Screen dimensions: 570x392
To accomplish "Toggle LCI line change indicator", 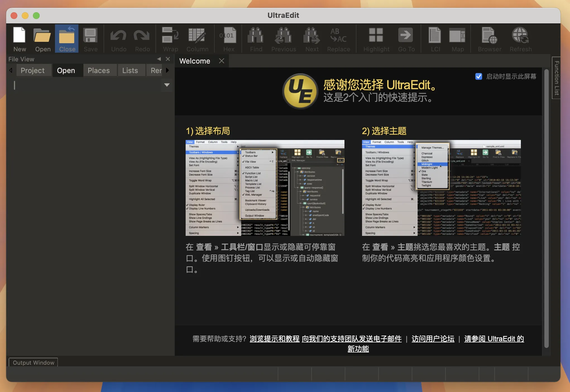I will [x=435, y=39].
